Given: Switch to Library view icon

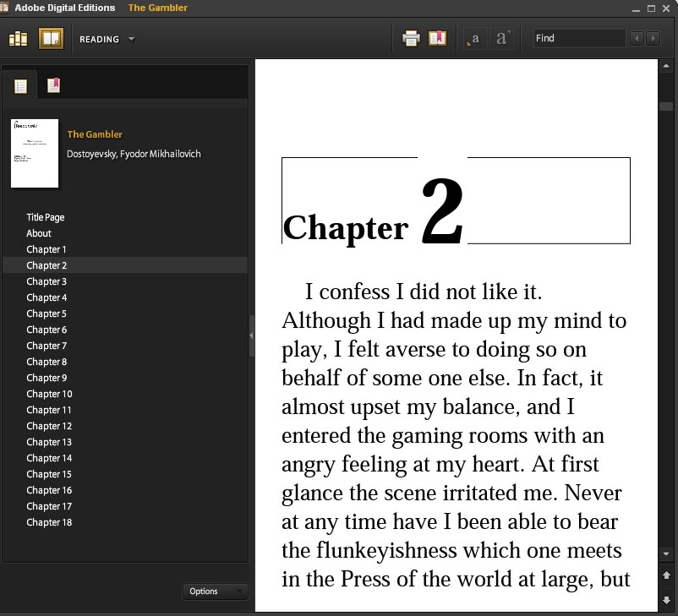Looking at the screenshot, I should (x=18, y=39).
